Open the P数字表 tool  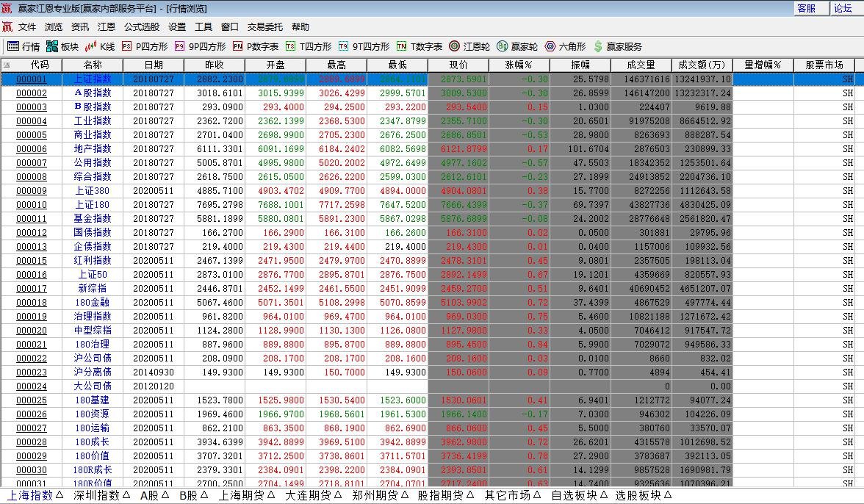pyautogui.click(x=256, y=47)
